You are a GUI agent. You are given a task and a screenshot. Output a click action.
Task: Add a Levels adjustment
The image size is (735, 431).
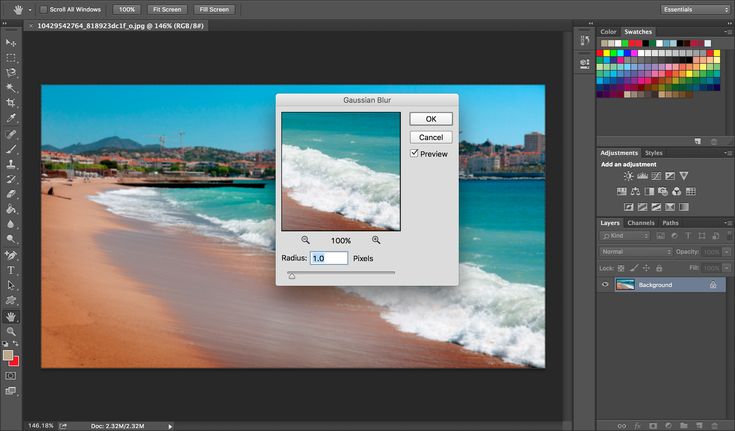[x=642, y=176]
